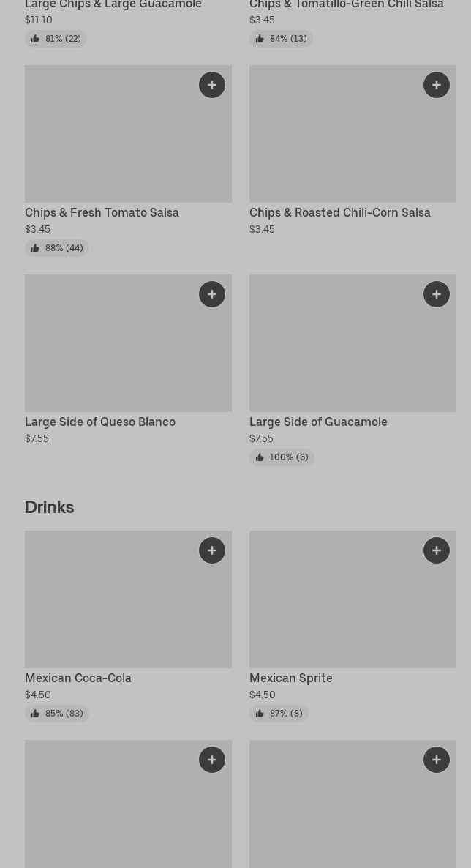
Task: Add Large Side of Queso Blanco
Action: tap(212, 294)
